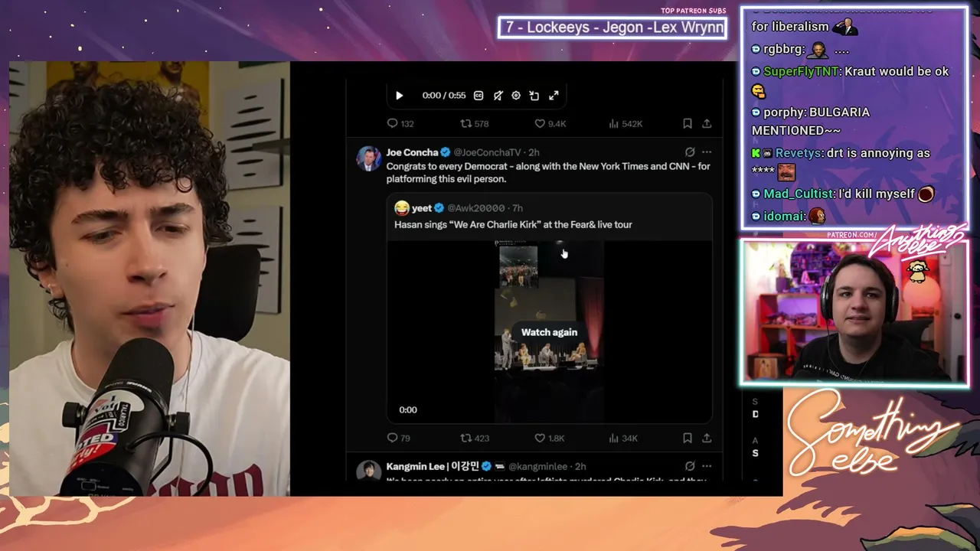
Task: View analytics of the 542K-views post
Action: click(625, 123)
